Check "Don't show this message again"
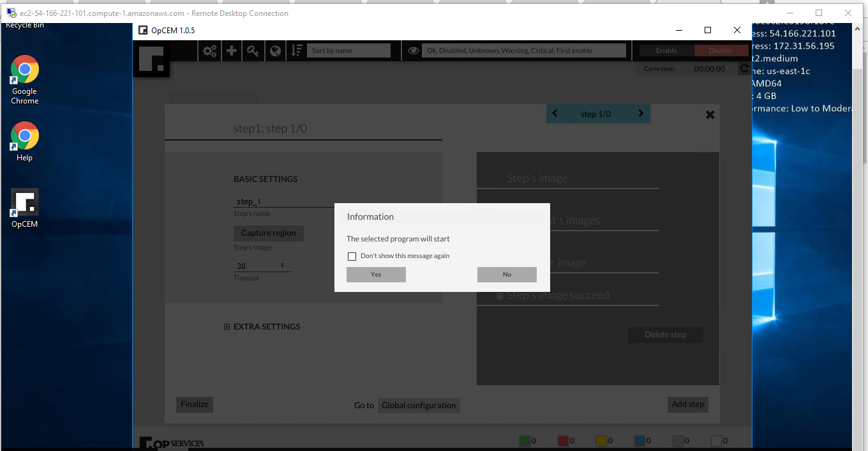Viewport: 868px width, 451px height. [x=352, y=256]
